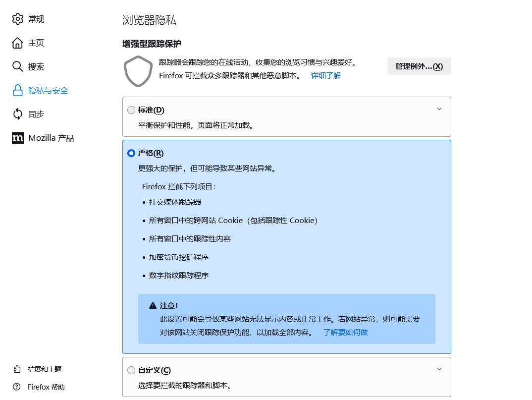The width and height of the screenshot is (532, 400).
Task: Click the home icon beside 主页
Action: click(x=18, y=43)
